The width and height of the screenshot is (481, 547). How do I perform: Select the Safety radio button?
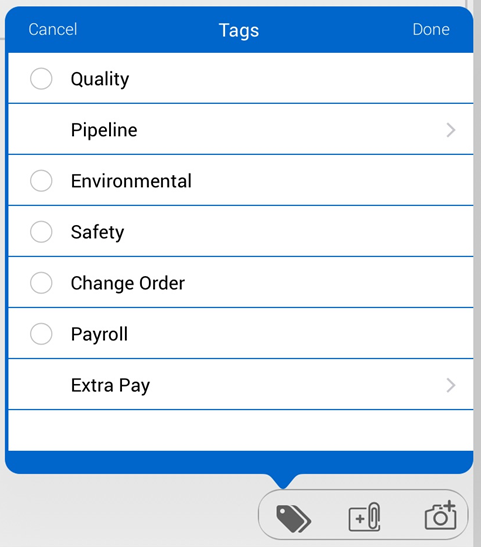pos(41,232)
